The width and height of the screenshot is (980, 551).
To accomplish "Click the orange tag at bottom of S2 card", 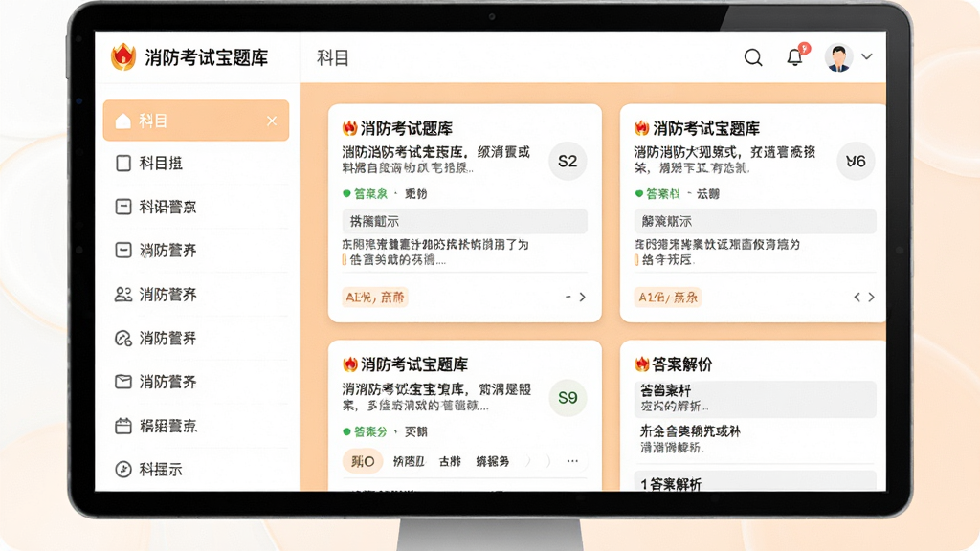I will (x=375, y=297).
